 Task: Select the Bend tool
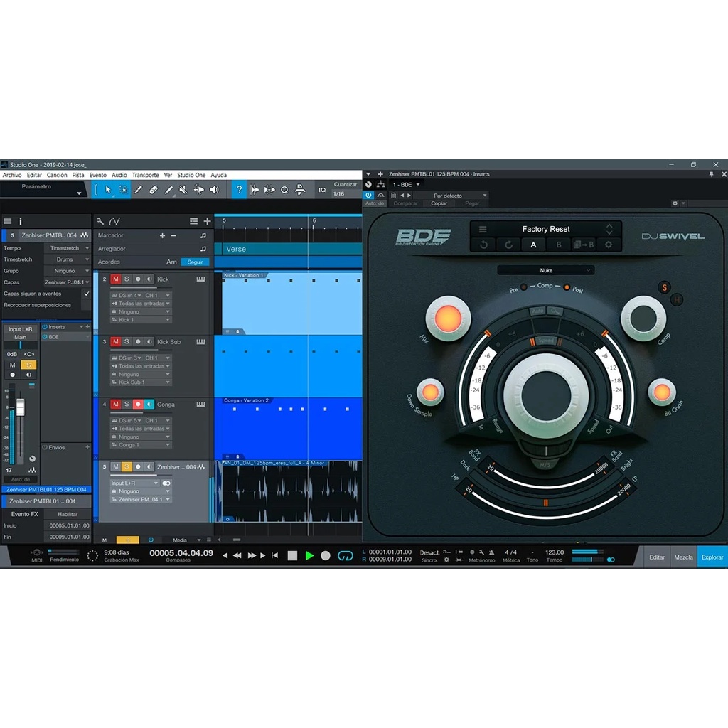(x=199, y=189)
